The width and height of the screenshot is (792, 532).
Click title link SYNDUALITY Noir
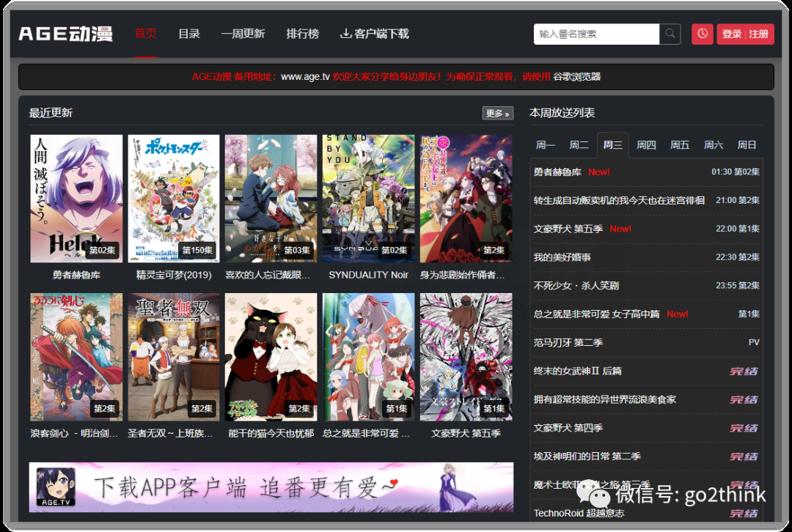click(369, 275)
